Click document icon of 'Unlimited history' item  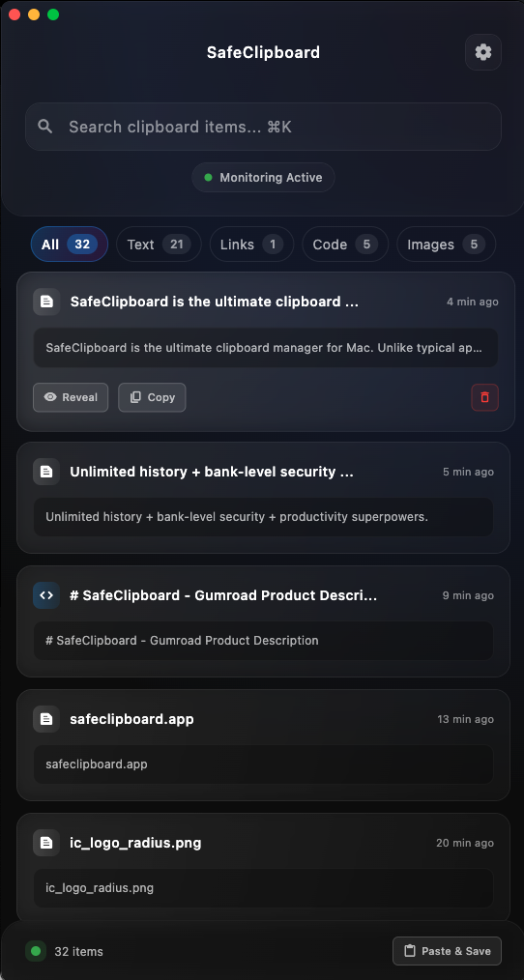tap(46, 472)
